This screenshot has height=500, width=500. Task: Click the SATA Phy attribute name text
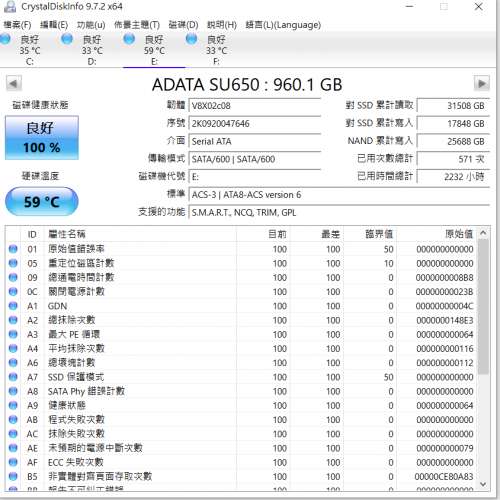[x=86, y=391]
